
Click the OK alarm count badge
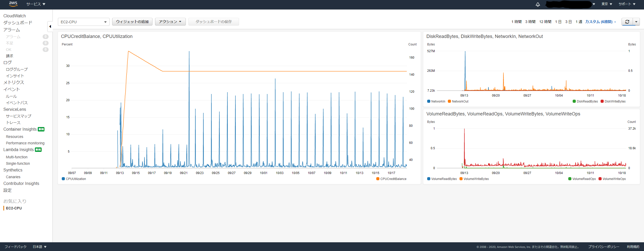click(45, 50)
